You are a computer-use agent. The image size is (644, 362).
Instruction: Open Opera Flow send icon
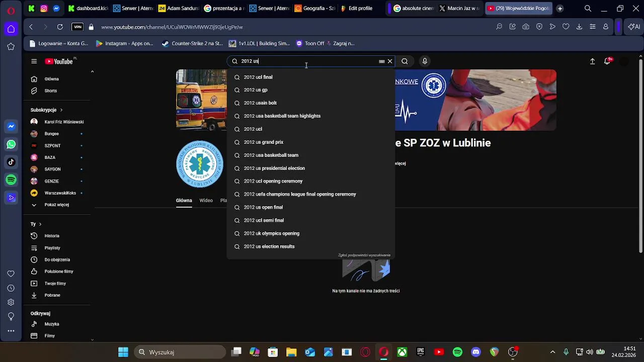coord(552,27)
